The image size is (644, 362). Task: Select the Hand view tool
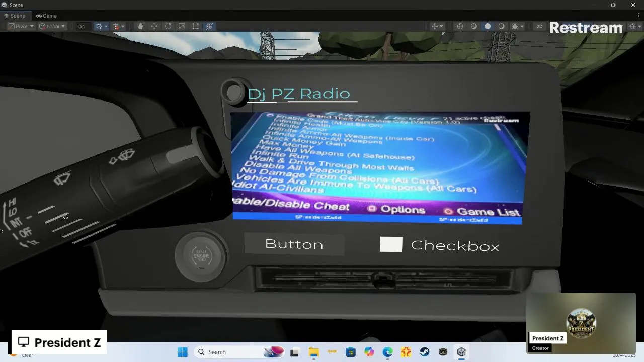pyautogui.click(x=140, y=26)
